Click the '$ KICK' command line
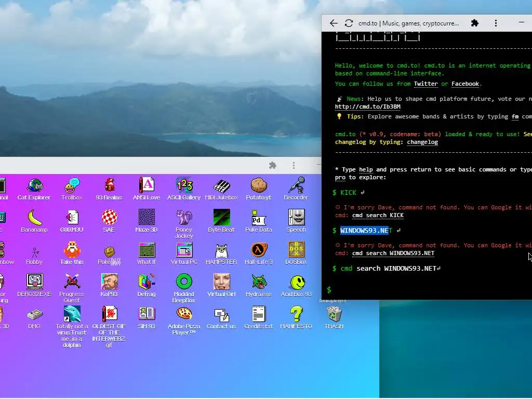532x399 pixels. click(349, 192)
